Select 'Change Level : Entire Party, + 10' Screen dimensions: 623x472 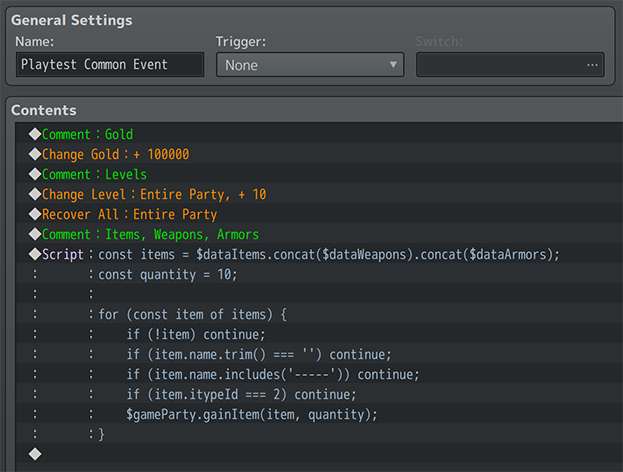pos(319,194)
